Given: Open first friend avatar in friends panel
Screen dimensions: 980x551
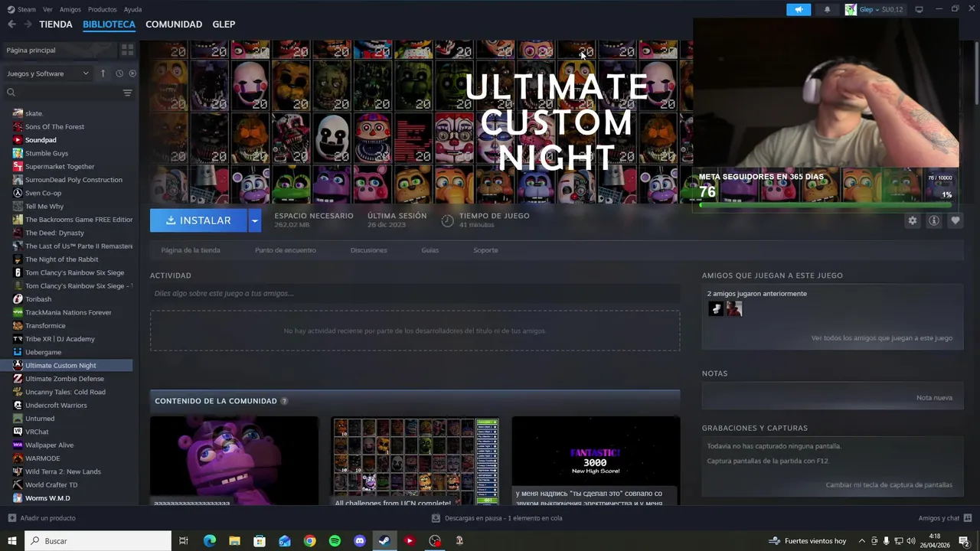Looking at the screenshot, I should tap(715, 308).
